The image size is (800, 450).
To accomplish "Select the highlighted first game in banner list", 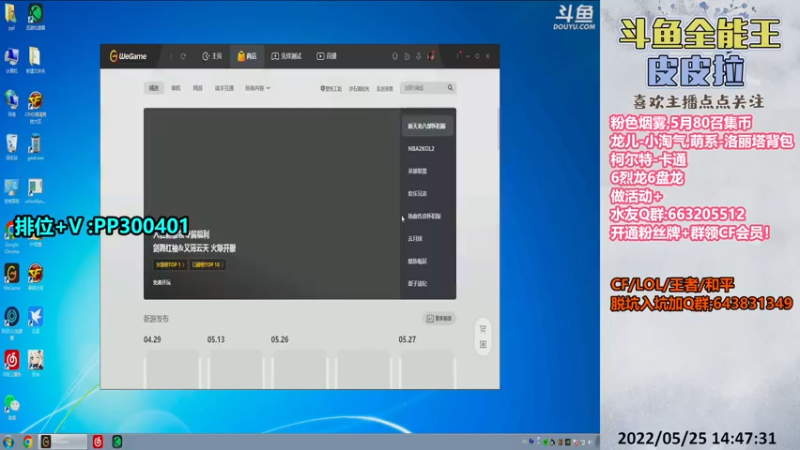I will click(427, 126).
